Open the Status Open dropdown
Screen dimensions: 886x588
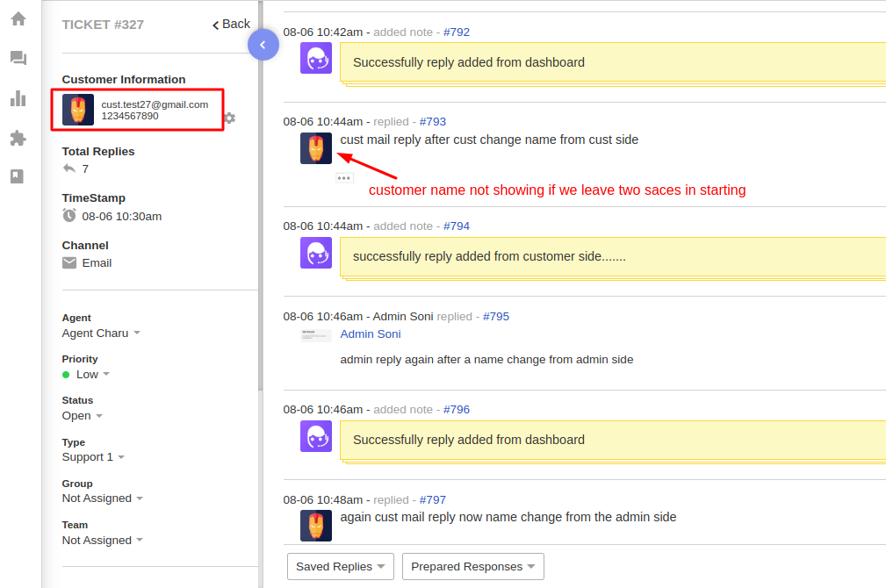[83, 416]
